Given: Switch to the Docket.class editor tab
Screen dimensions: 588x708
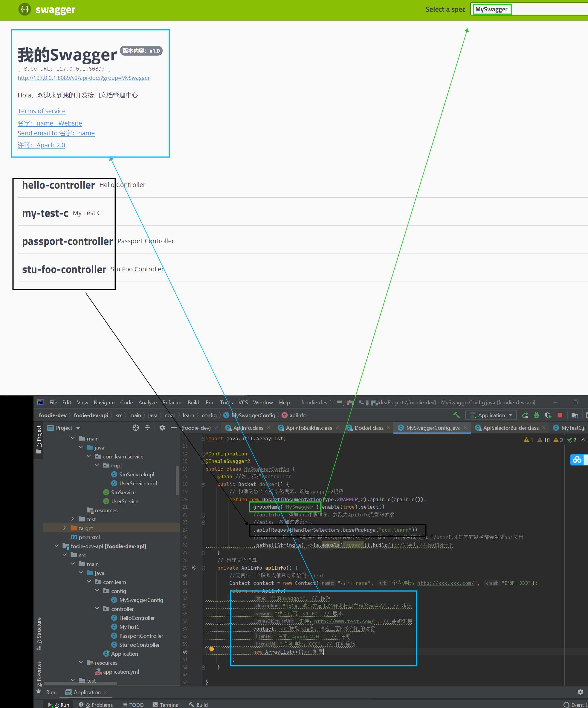Looking at the screenshot, I should click(369, 428).
